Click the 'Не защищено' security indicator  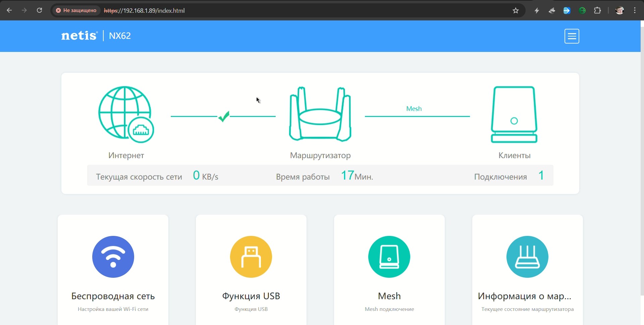(x=76, y=10)
